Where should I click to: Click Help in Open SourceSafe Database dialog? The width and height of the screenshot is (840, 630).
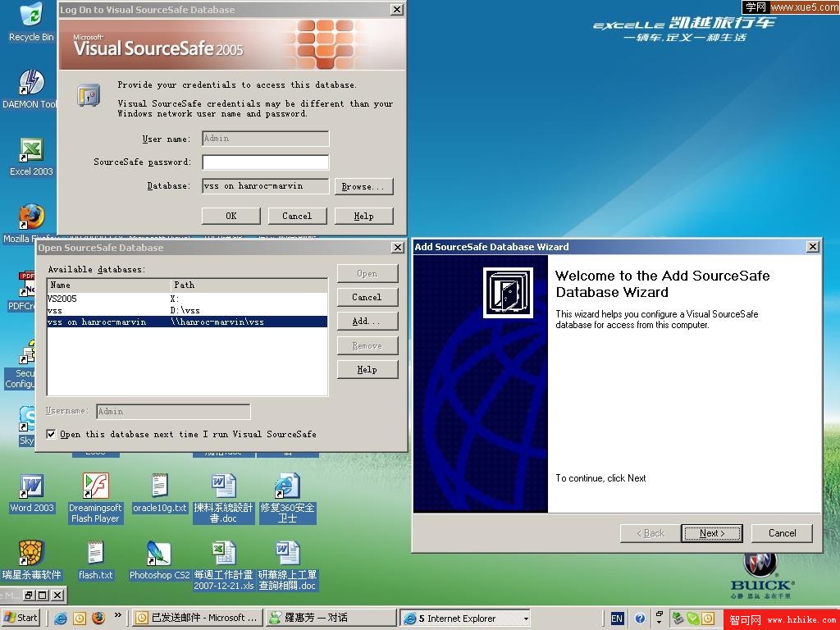[367, 370]
